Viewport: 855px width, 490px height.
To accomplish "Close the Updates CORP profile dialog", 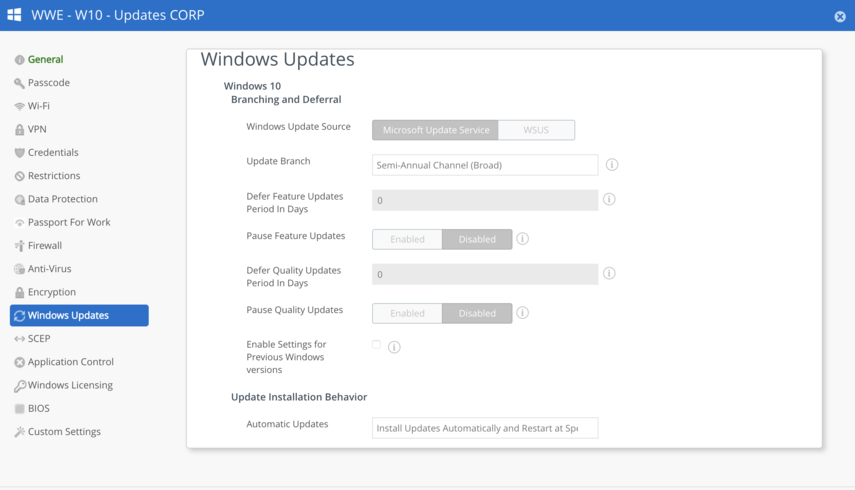I will 840,16.
